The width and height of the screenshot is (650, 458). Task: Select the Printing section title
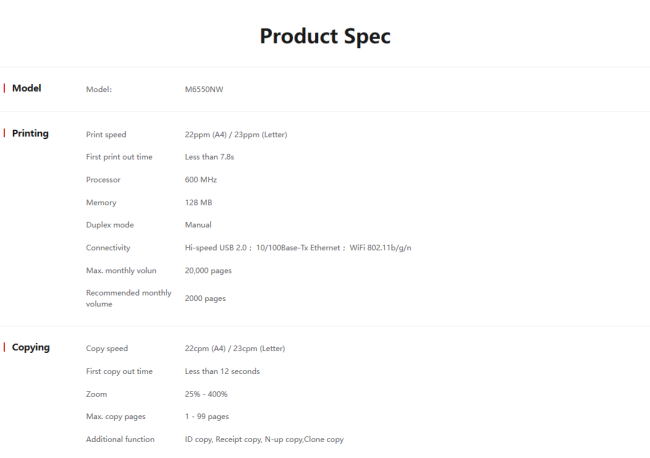[30, 133]
